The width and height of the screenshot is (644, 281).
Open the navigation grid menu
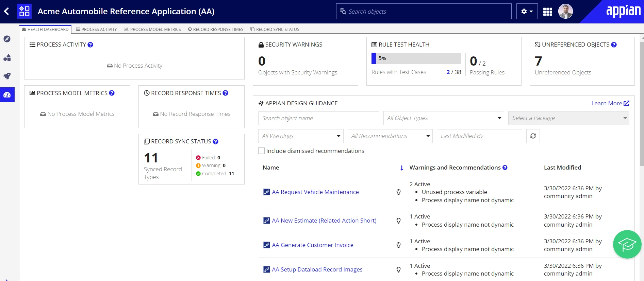point(548,12)
